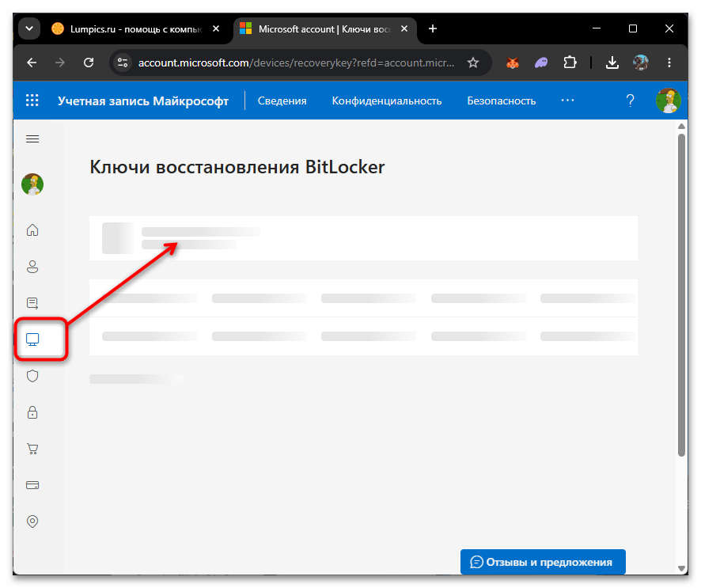Open the Home icon in sidebar
Viewport: 701px width, 588px height.
[x=32, y=230]
